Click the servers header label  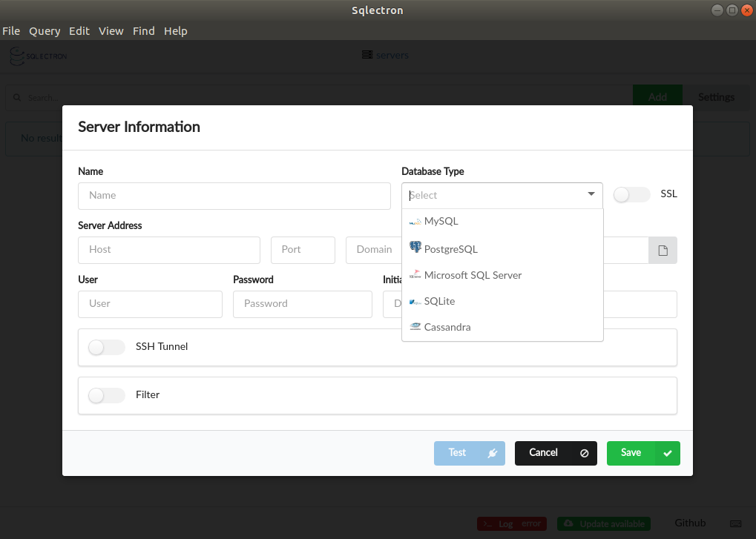392,56
